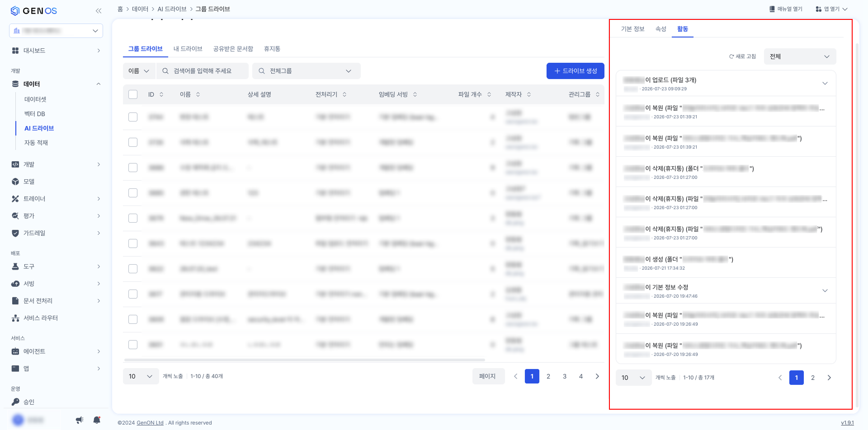Check the fourth drive row checkbox
This screenshot has height=430, width=868.
pyautogui.click(x=133, y=193)
